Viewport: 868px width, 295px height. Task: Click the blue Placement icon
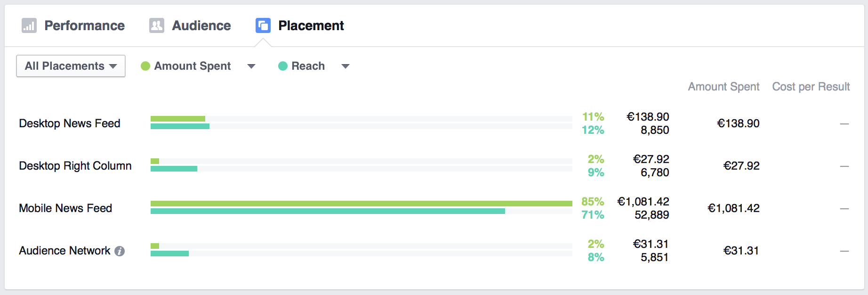[263, 25]
